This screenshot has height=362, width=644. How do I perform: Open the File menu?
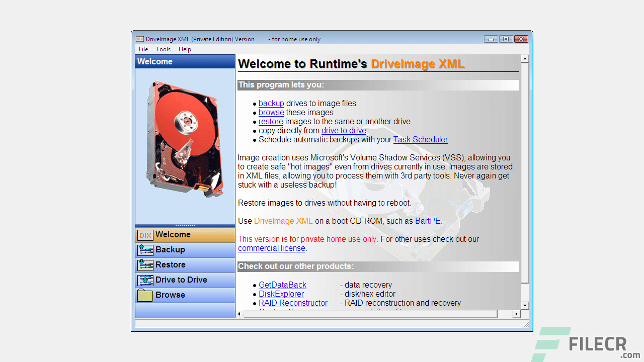(x=143, y=49)
